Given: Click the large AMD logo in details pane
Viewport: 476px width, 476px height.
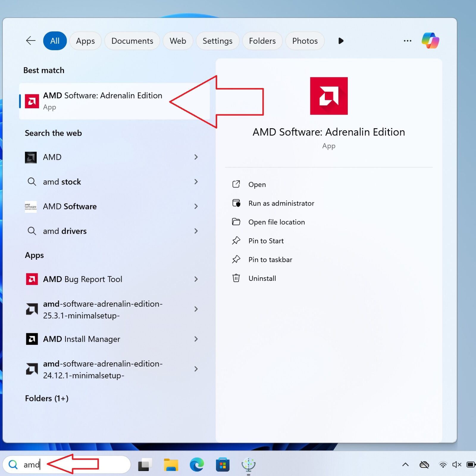Looking at the screenshot, I should pos(329,96).
